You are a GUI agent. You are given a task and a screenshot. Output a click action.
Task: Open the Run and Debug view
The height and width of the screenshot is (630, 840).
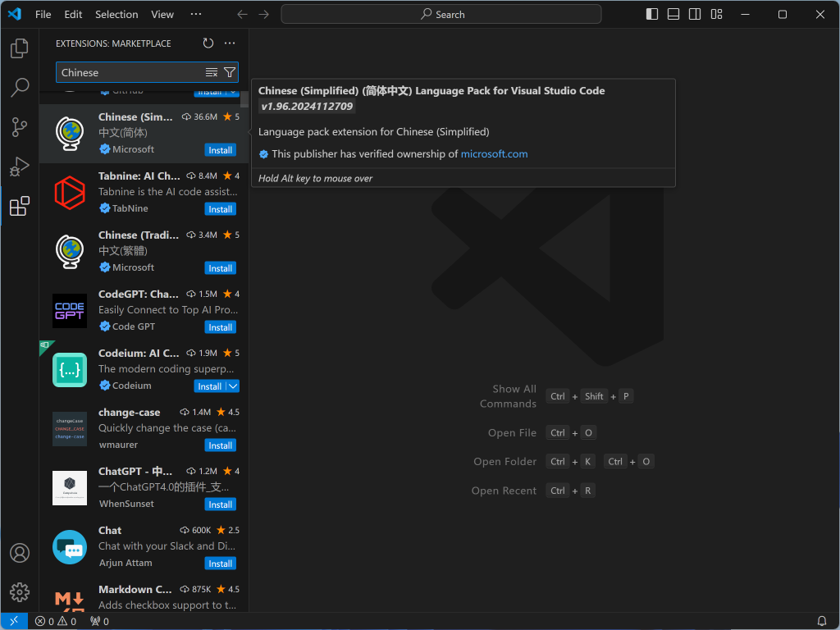[20, 167]
